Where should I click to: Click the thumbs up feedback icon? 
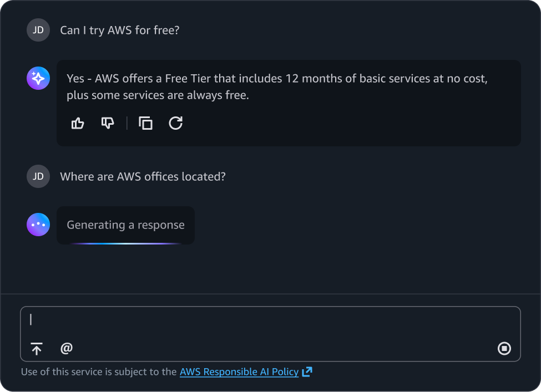click(78, 123)
